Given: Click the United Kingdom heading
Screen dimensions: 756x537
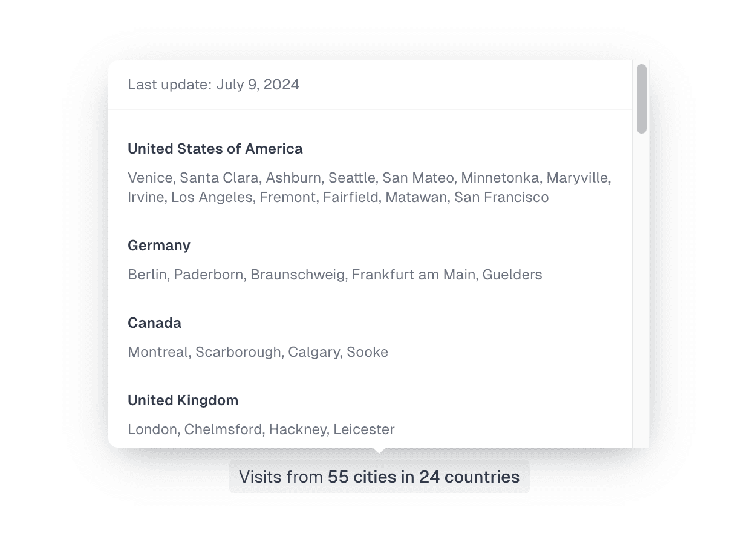Looking at the screenshot, I should pos(183,400).
